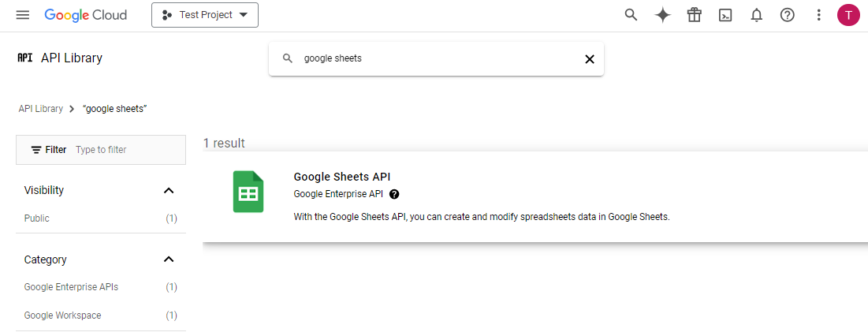Collapse the Category filter section
Image resolution: width=868 pixels, height=336 pixels.
tap(168, 259)
